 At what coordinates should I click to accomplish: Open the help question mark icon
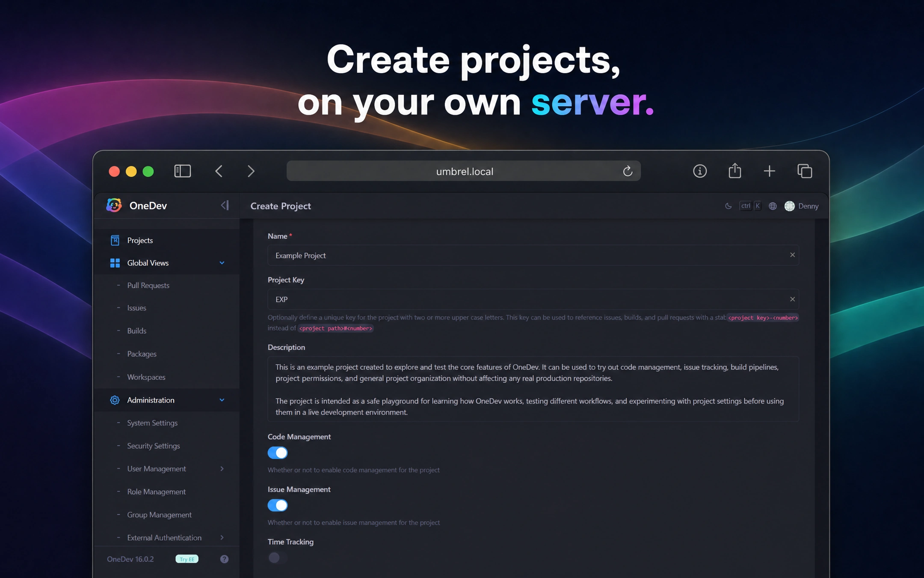pyautogui.click(x=224, y=559)
